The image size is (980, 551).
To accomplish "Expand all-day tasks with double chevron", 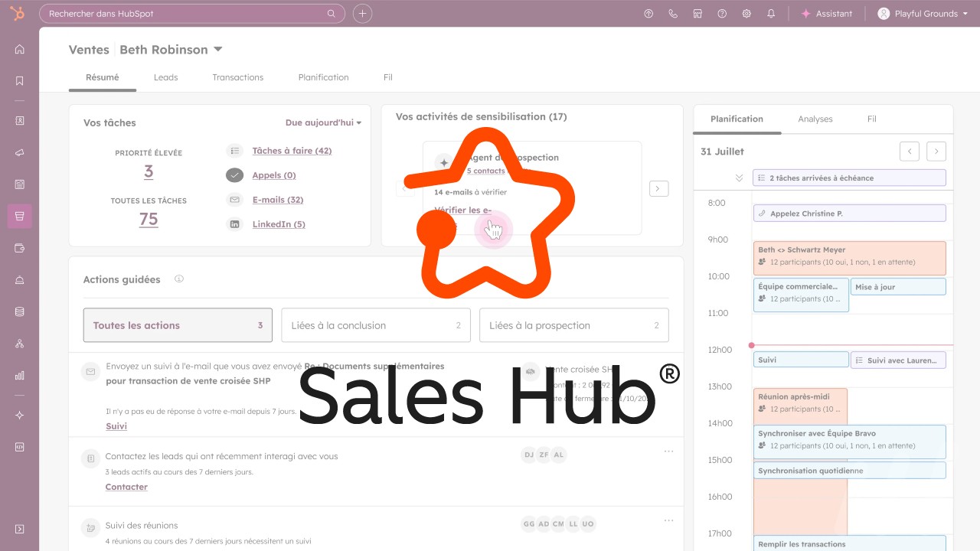I will 739,178.
